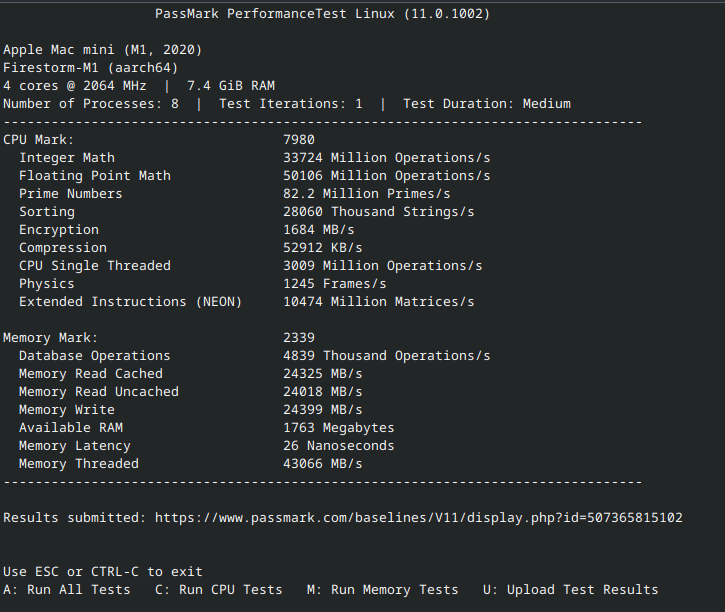Choose 'M: Run Memory Tests' option
The height and width of the screenshot is (612, 725).
point(382,590)
